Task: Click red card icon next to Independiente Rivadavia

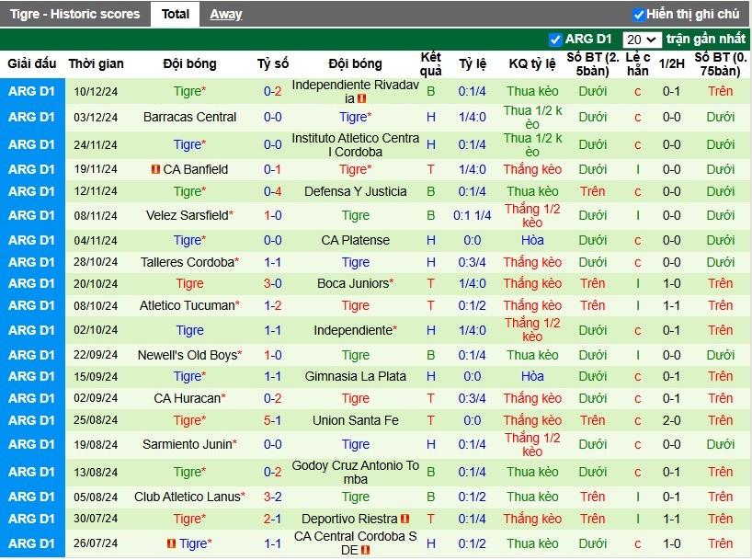Action: [362, 99]
